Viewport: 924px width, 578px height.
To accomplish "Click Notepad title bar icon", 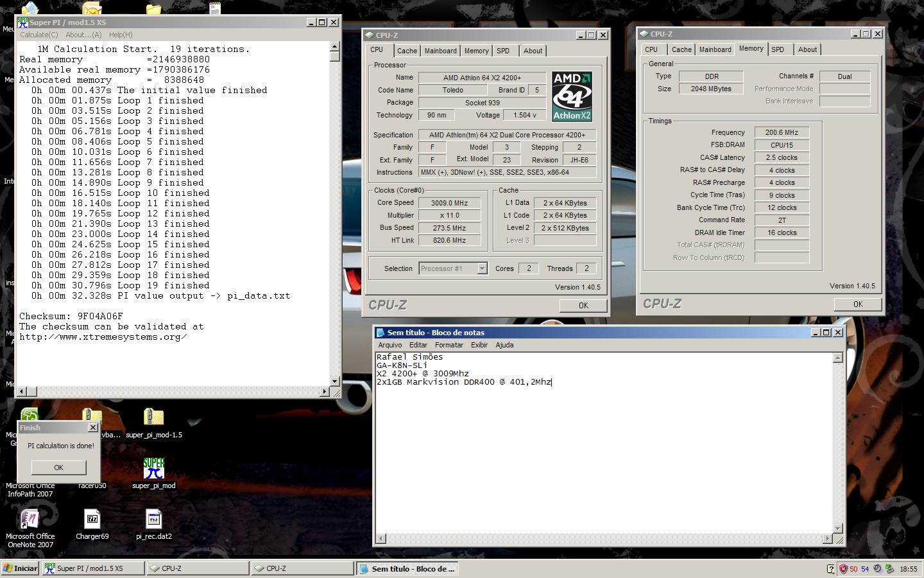I will pyautogui.click(x=381, y=333).
